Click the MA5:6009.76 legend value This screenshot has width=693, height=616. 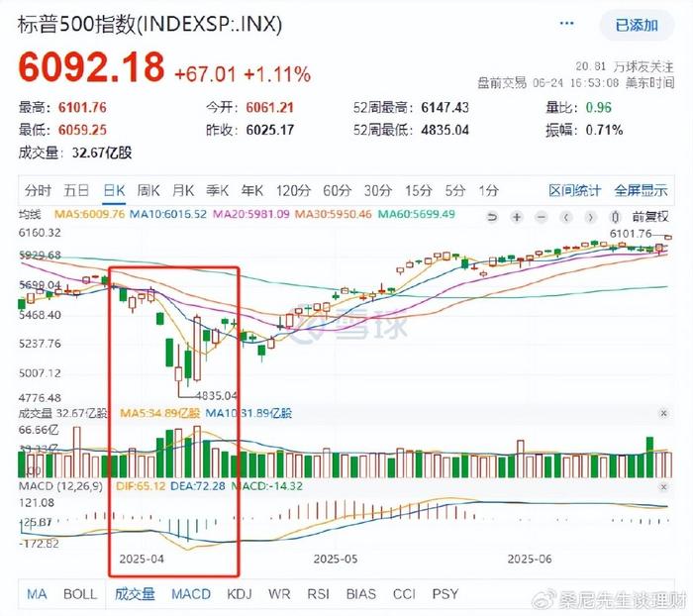click(x=89, y=215)
